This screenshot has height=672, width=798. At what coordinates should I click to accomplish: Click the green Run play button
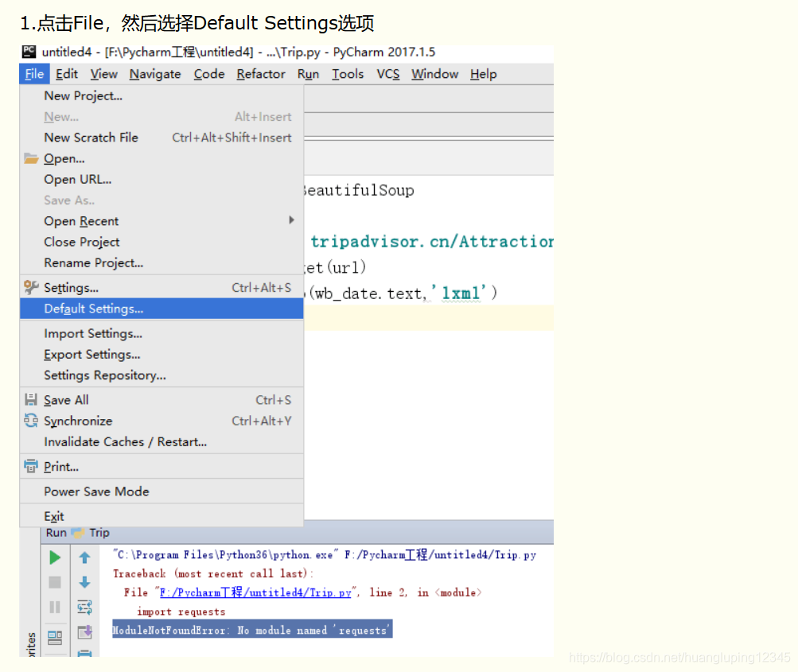click(x=55, y=557)
